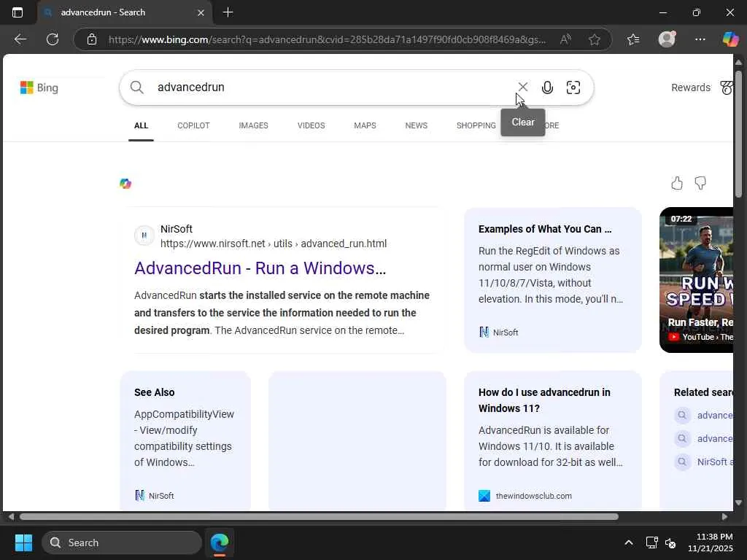
Task: Open the Rewards medal icon
Action: tap(726, 87)
